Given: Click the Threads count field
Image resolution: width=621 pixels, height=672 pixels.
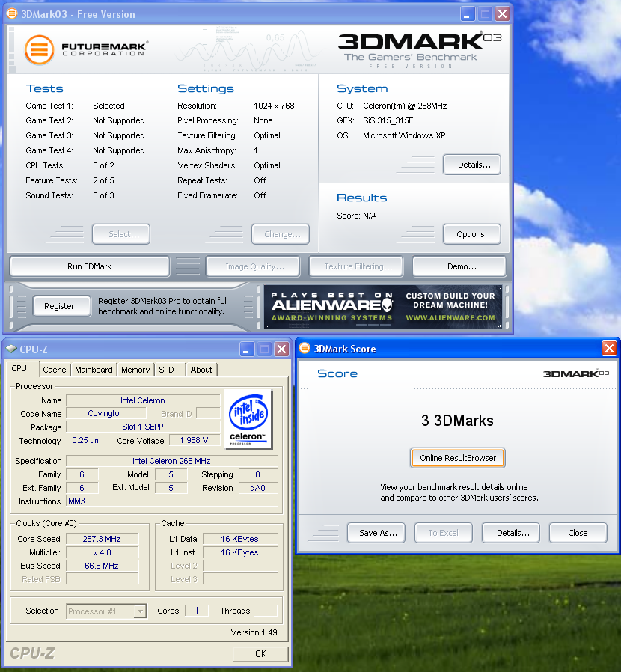Looking at the screenshot, I should pos(266,611).
